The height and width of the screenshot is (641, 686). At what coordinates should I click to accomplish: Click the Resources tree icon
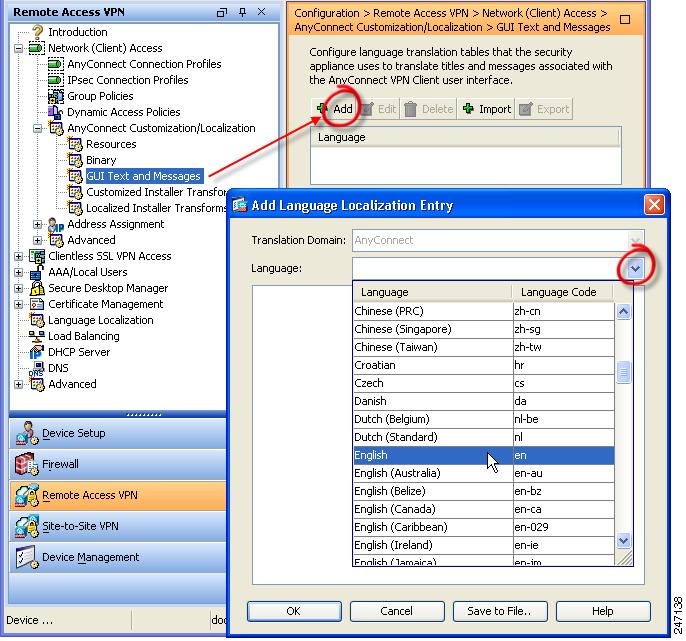pos(75,144)
